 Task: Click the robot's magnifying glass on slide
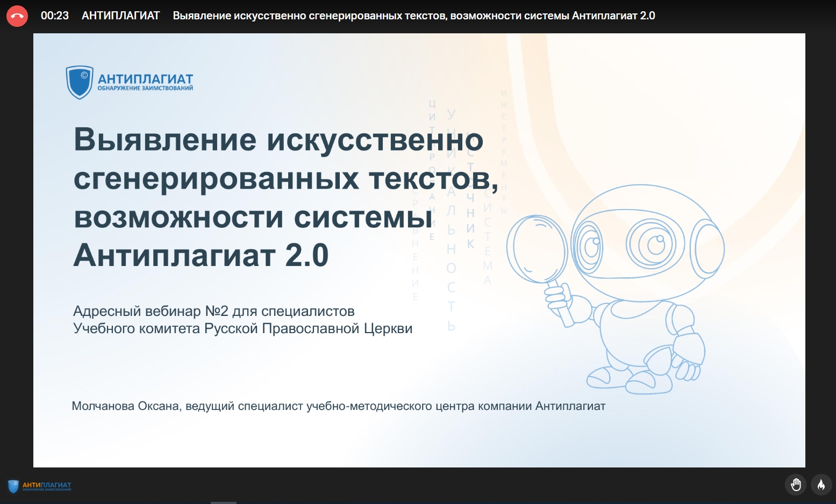point(537,248)
